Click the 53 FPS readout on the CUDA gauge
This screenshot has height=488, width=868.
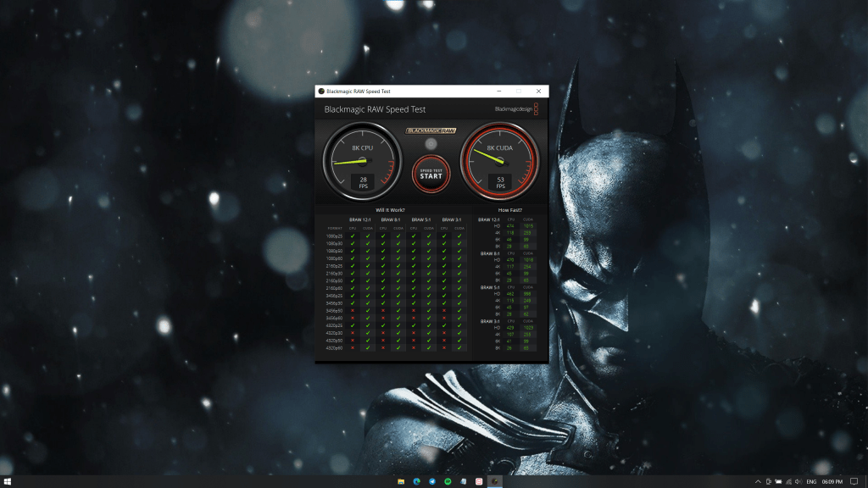tap(500, 182)
